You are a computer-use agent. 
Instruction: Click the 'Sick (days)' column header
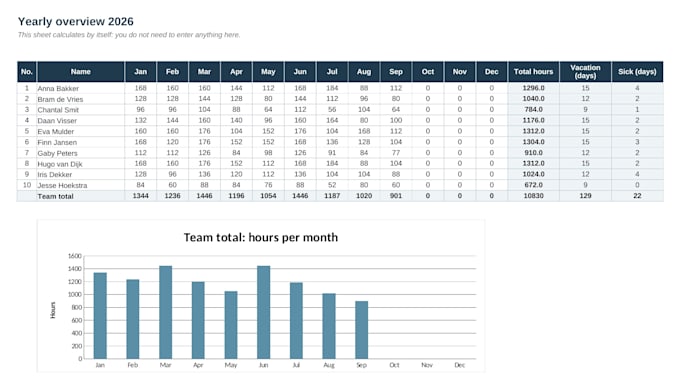pyautogui.click(x=637, y=72)
